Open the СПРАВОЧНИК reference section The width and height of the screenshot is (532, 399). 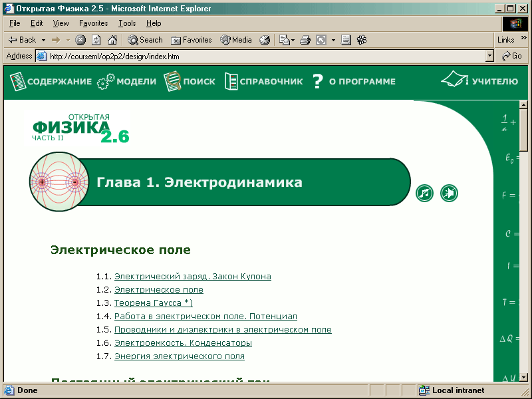point(263,81)
